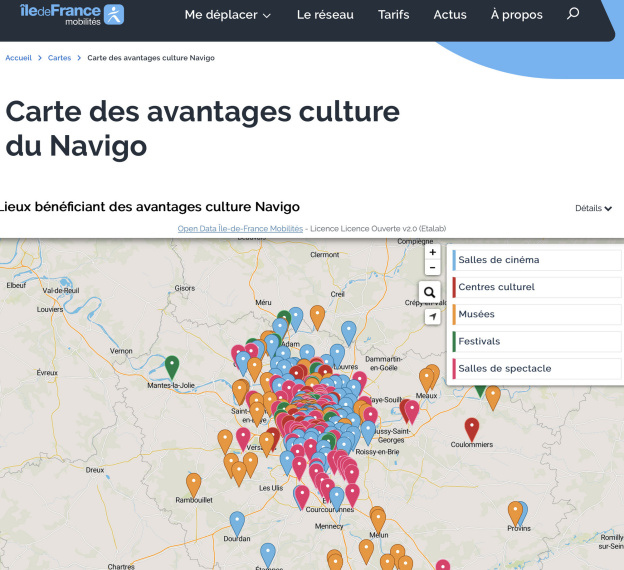Select the orange marker at Provins
This screenshot has width=624, height=570.
coord(515,513)
